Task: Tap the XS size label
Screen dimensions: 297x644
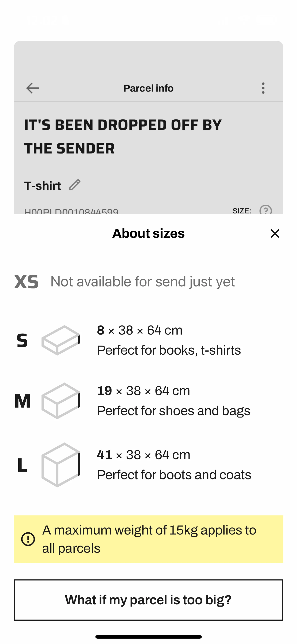Action: click(x=26, y=282)
